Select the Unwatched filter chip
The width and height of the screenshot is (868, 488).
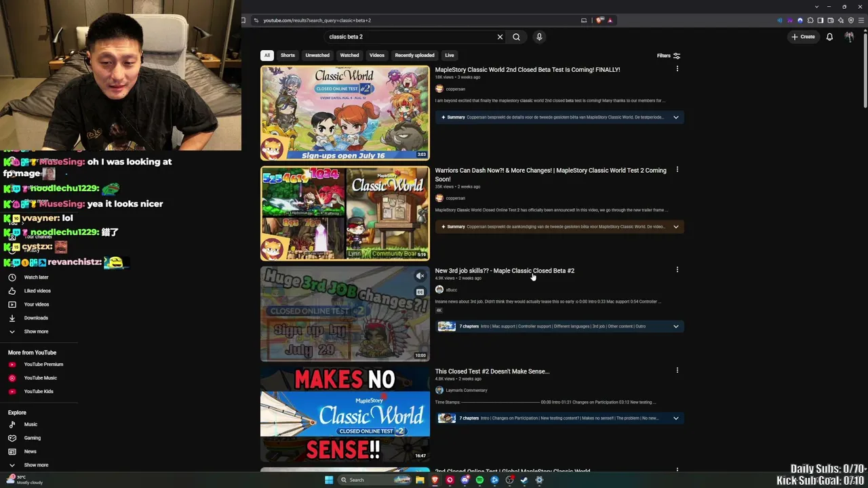317,55
